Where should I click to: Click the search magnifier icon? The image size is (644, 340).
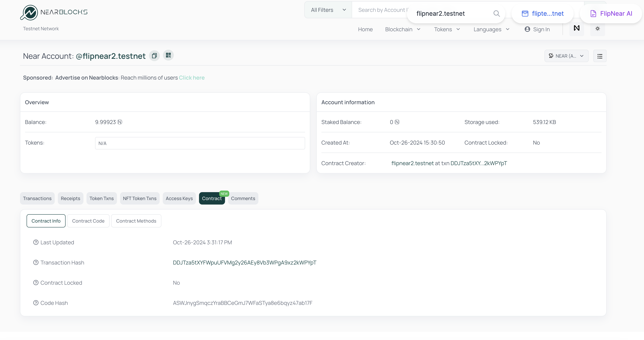click(x=497, y=14)
